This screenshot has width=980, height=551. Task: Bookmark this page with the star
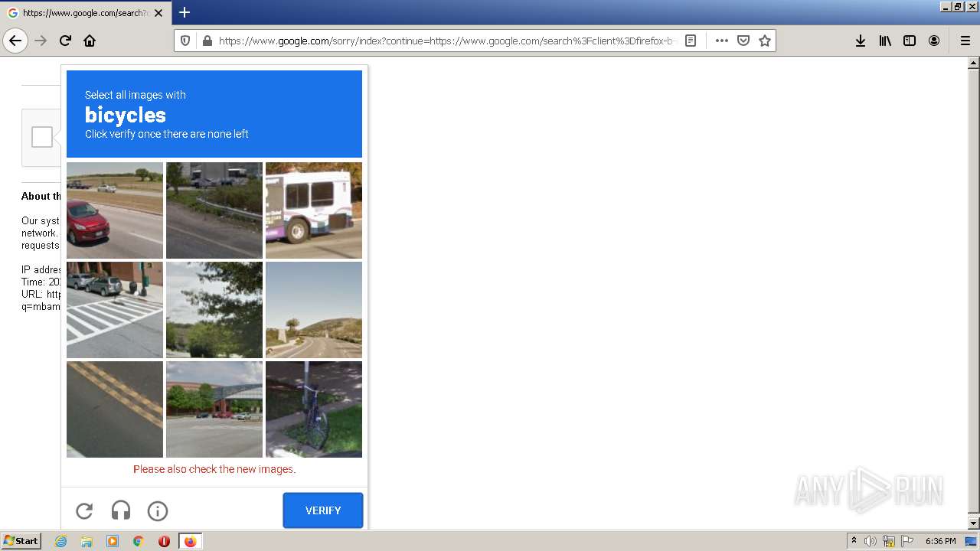tap(764, 41)
